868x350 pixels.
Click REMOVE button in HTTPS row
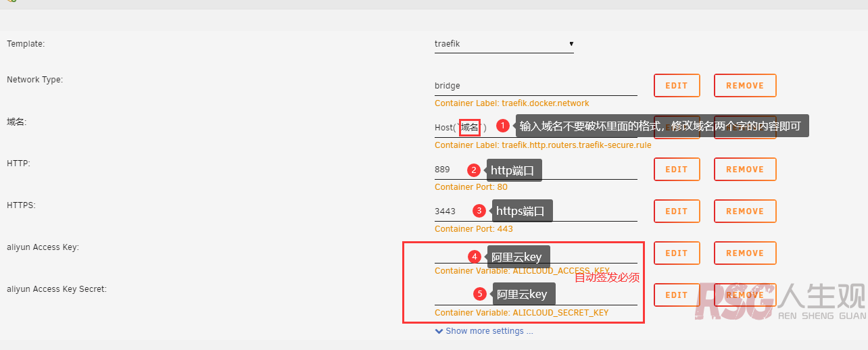(745, 211)
